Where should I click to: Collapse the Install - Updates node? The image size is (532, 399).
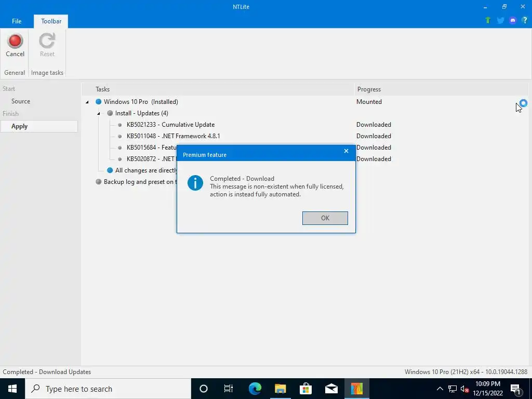click(x=98, y=113)
